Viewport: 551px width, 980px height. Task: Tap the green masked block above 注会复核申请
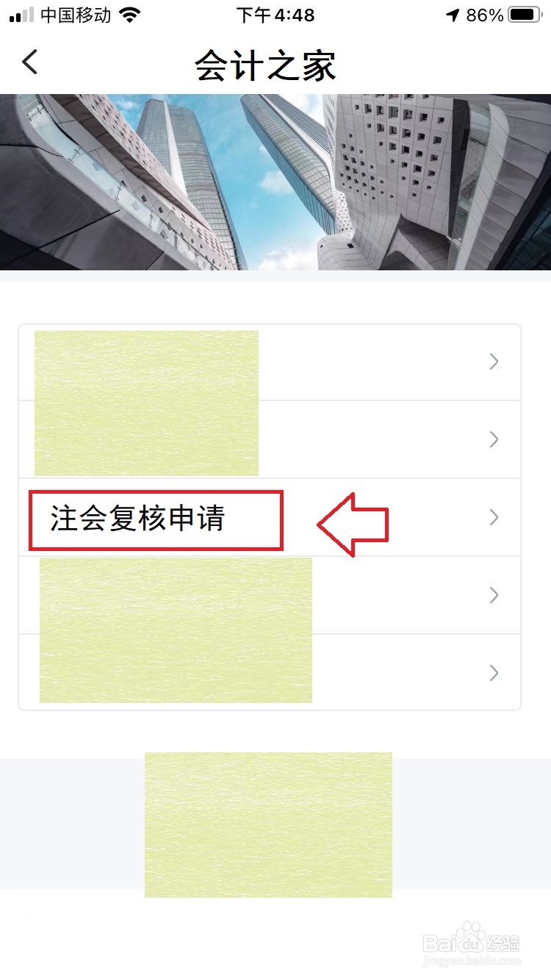pos(146,403)
